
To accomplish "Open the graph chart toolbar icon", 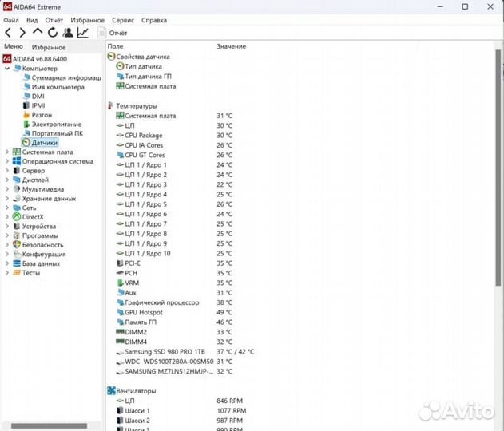I will click(83, 33).
